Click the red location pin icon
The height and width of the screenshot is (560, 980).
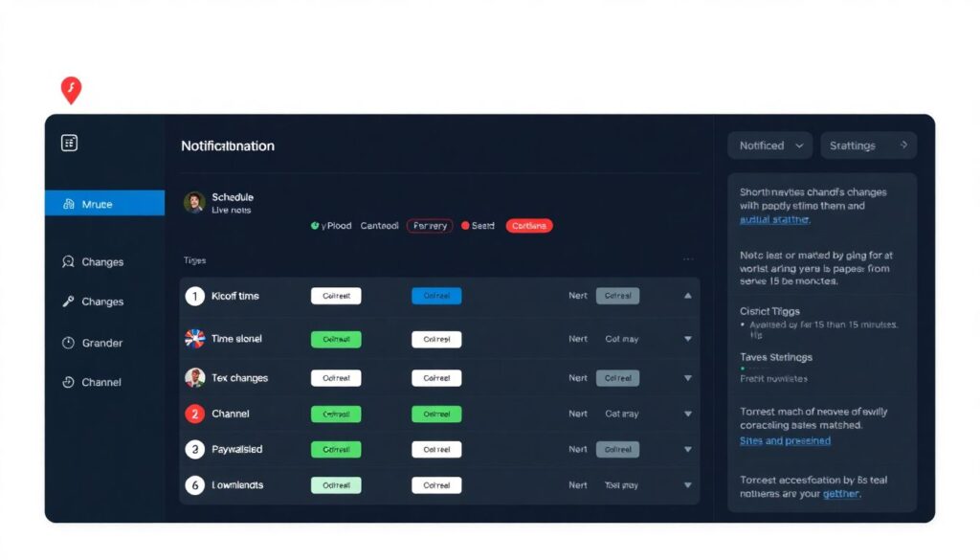(x=71, y=90)
